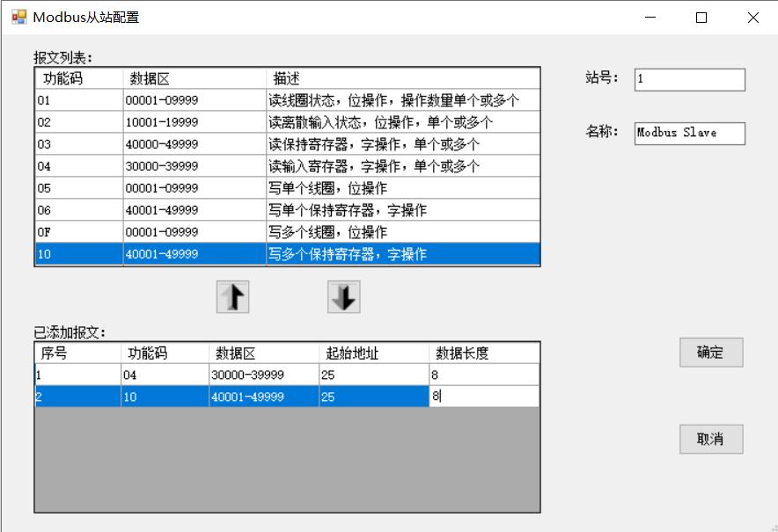Image resolution: width=778 pixels, height=532 pixels.
Task: Click the 序号 column header in 已添加报文
Action: [78, 353]
